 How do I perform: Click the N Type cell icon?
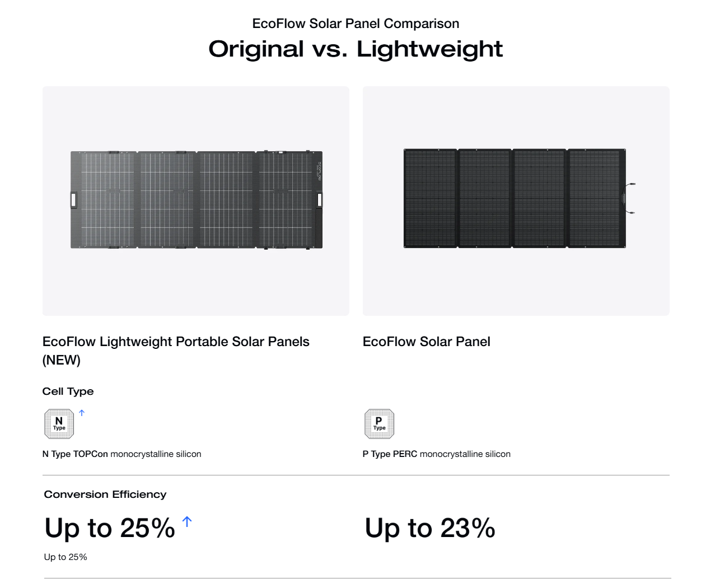(x=59, y=424)
